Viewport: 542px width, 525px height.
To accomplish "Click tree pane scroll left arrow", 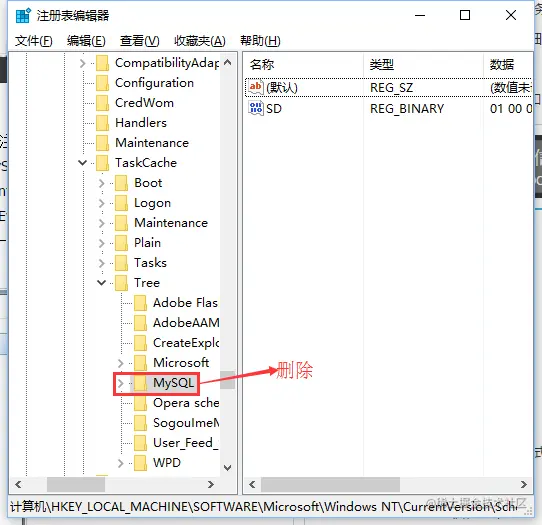I will click(18, 485).
